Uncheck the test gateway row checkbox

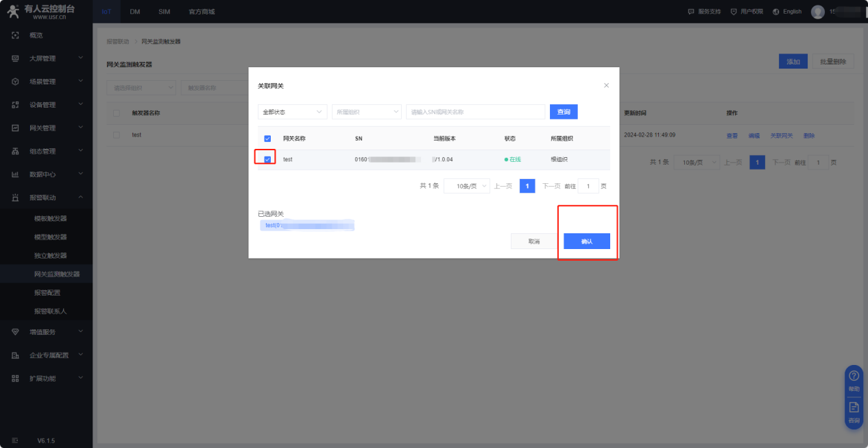267,159
